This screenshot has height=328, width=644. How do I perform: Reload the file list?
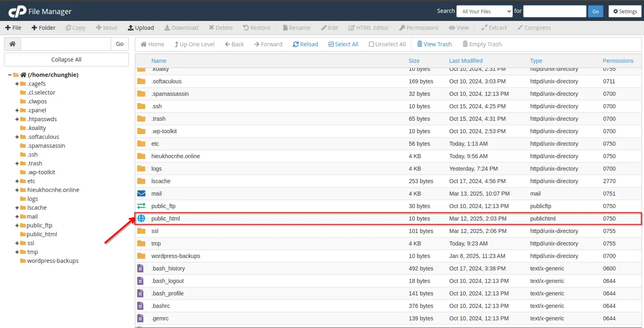coord(305,44)
